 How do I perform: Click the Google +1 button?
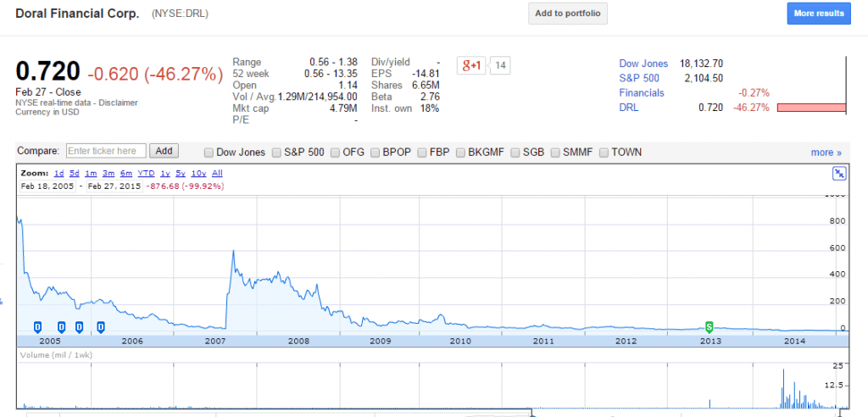472,66
